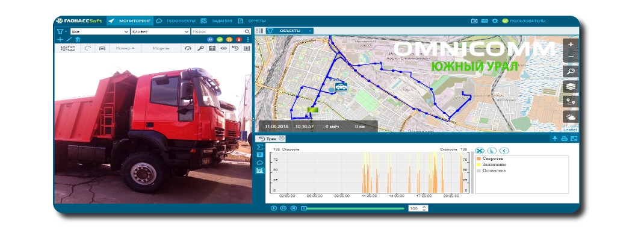The image size is (644, 241).
Task: Sort by the Модель column
Action: 161,48
